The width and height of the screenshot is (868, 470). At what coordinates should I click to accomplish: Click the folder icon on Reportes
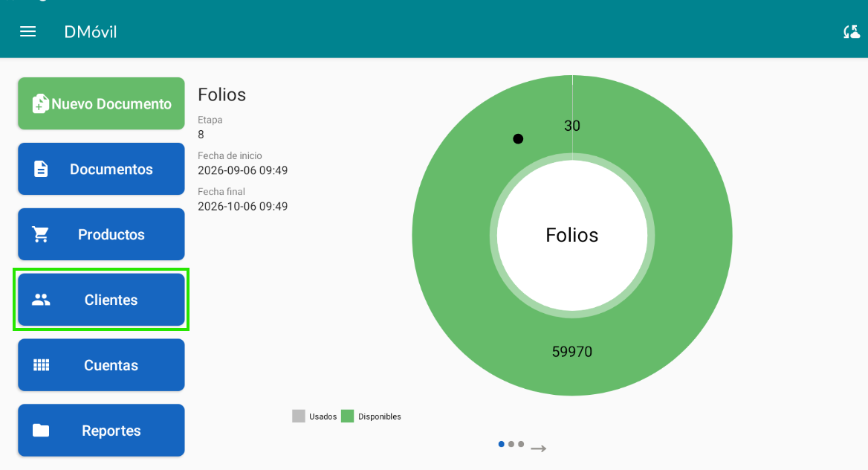[x=41, y=430]
